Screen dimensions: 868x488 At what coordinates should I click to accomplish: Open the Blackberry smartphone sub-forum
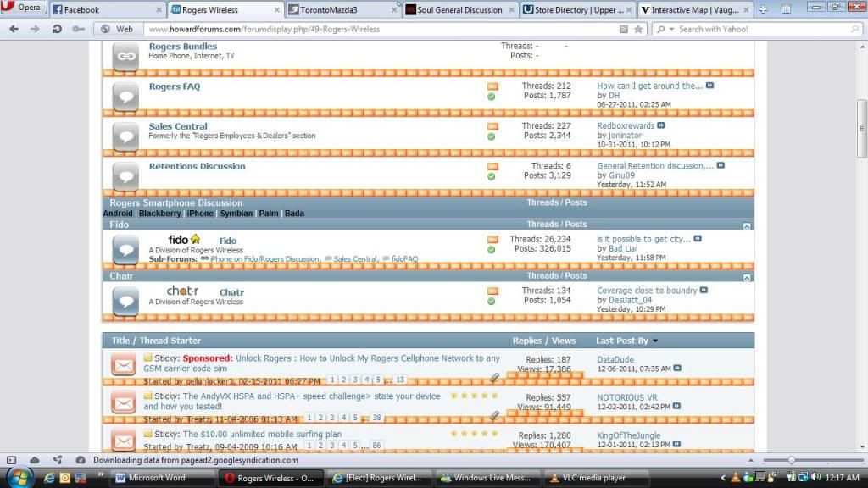coord(160,213)
